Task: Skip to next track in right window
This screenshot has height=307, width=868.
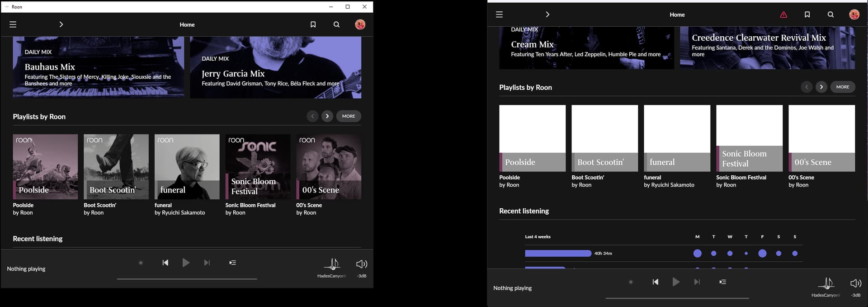Action: [697, 282]
